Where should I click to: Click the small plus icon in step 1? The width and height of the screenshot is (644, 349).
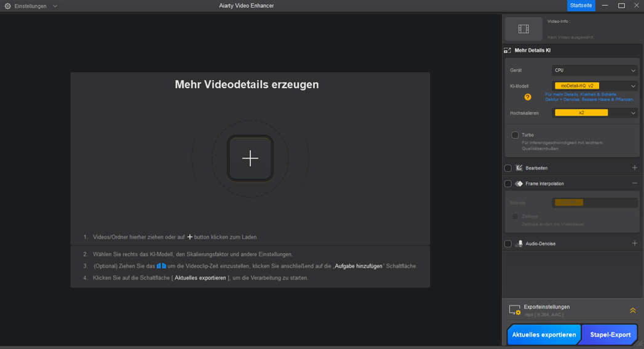point(189,237)
